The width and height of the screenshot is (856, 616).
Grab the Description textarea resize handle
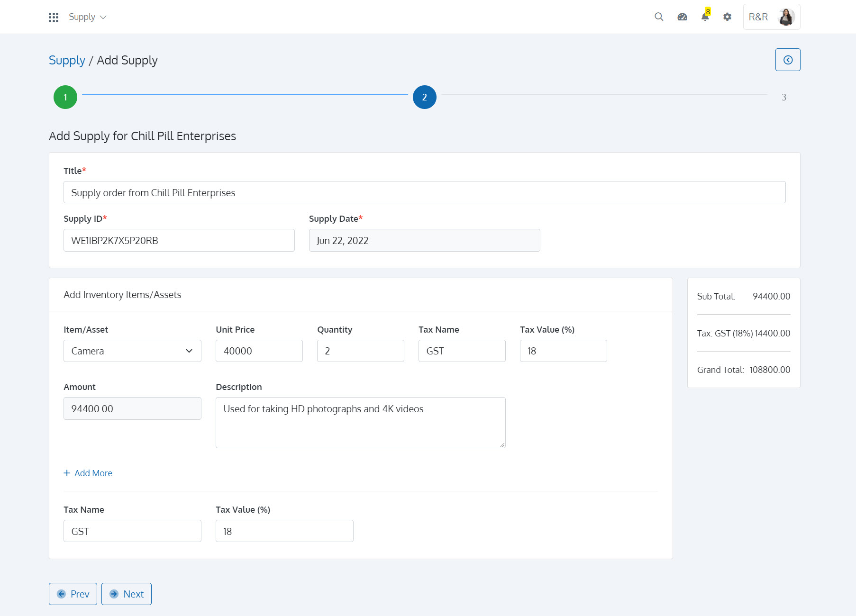(x=502, y=445)
